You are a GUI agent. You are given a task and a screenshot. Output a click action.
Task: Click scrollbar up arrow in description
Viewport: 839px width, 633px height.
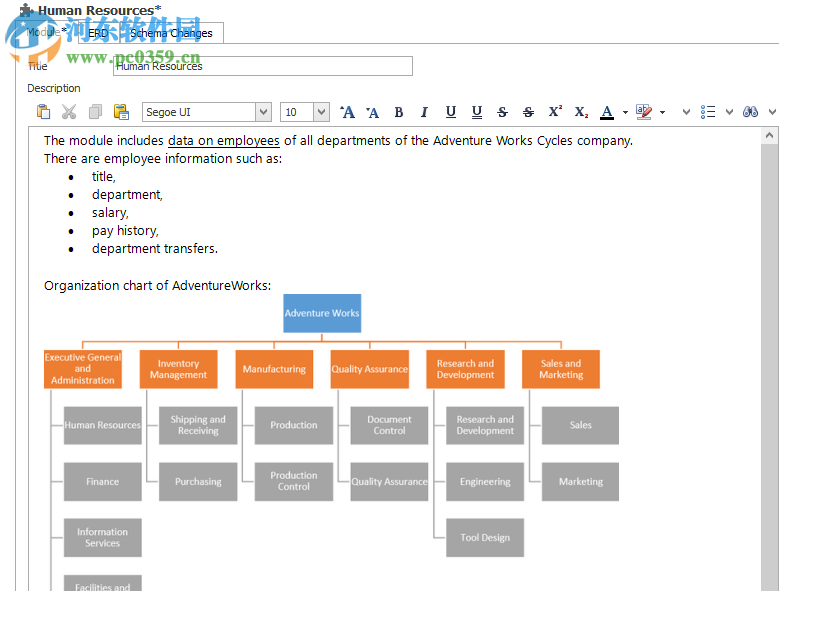[769, 135]
